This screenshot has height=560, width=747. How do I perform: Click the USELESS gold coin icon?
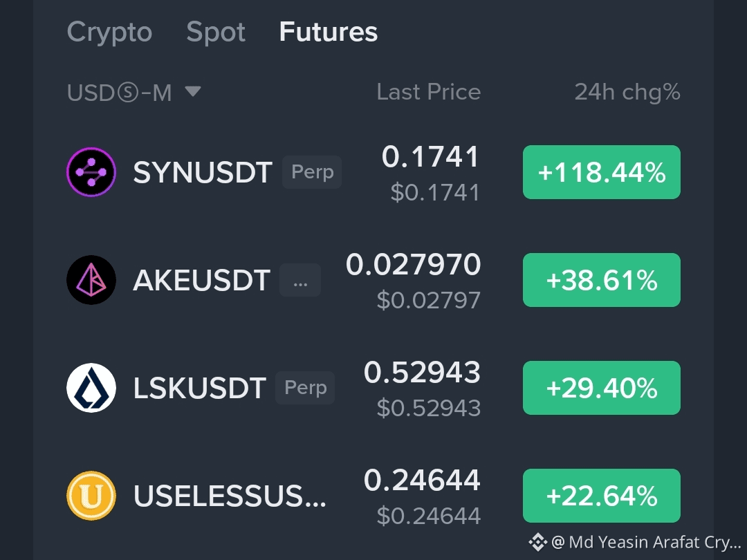[x=91, y=496]
